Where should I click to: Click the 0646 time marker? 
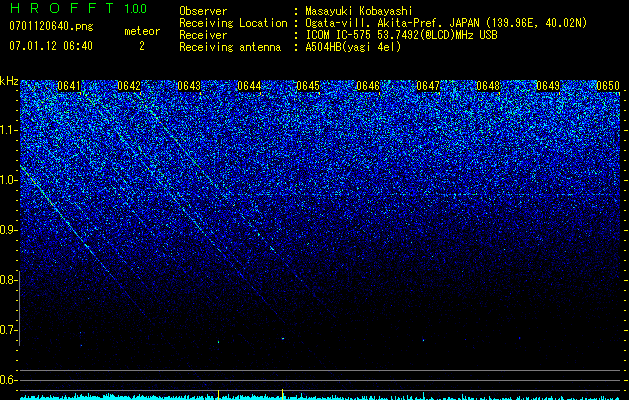point(368,86)
